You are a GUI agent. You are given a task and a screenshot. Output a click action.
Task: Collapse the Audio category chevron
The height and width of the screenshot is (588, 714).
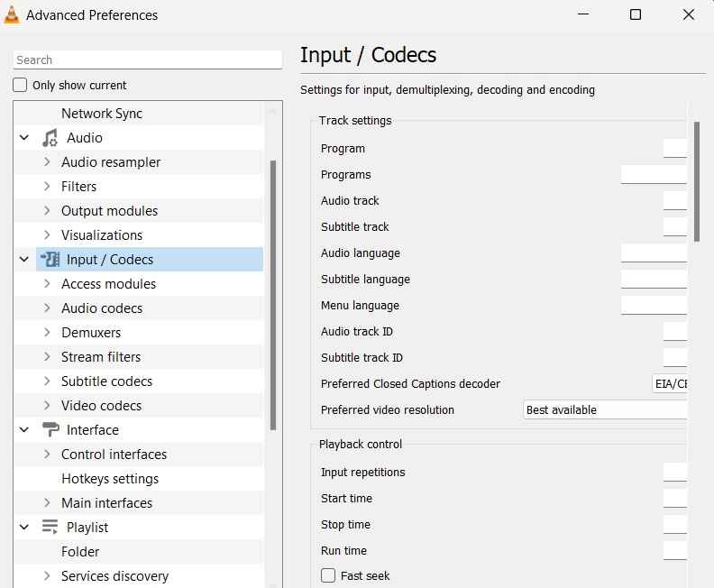[24, 138]
